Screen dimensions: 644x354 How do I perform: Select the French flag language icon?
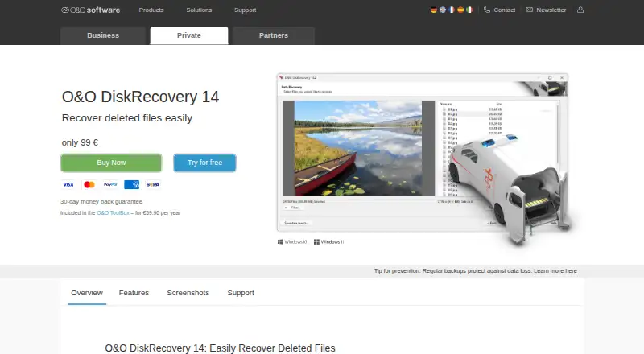(452, 10)
